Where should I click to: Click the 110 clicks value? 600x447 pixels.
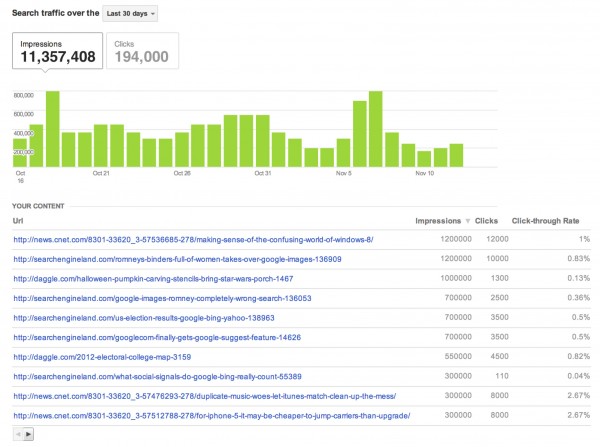(502, 376)
